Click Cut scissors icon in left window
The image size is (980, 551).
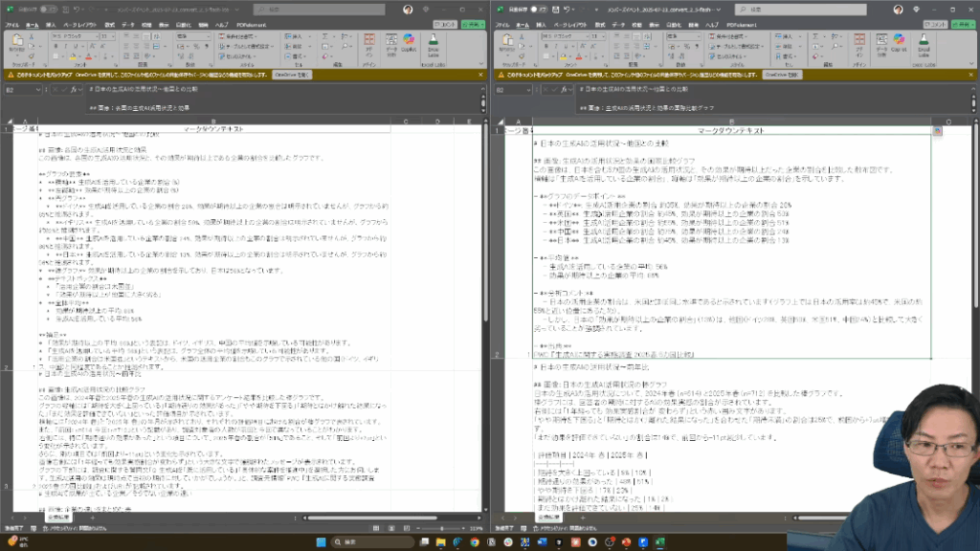tap(32, 37)
